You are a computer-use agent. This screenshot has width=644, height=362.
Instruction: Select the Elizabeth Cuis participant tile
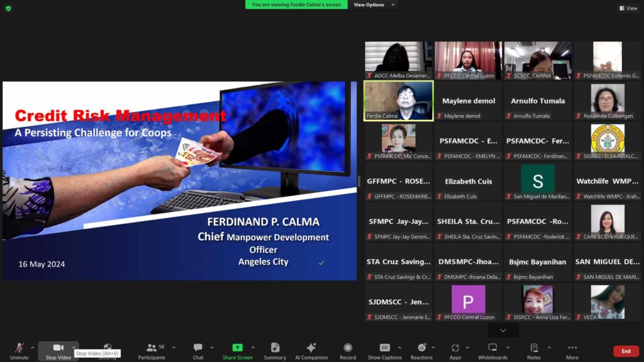point(468,182)
